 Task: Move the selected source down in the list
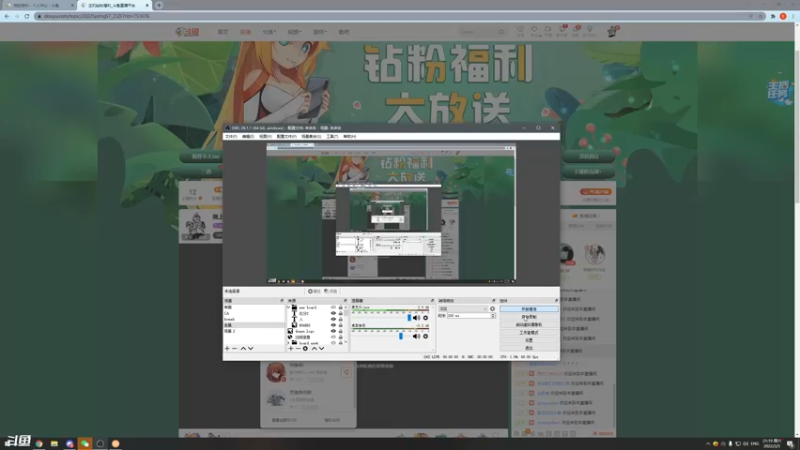[x=321, y=348]
